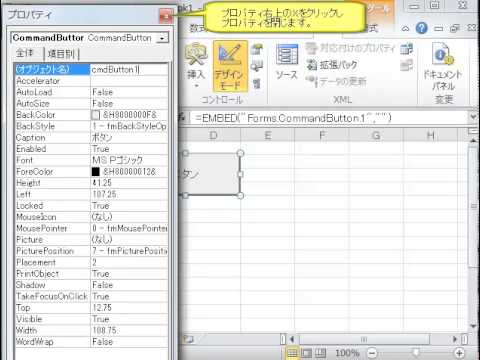Click the 挿入 controls button

[x=196, y=66]
